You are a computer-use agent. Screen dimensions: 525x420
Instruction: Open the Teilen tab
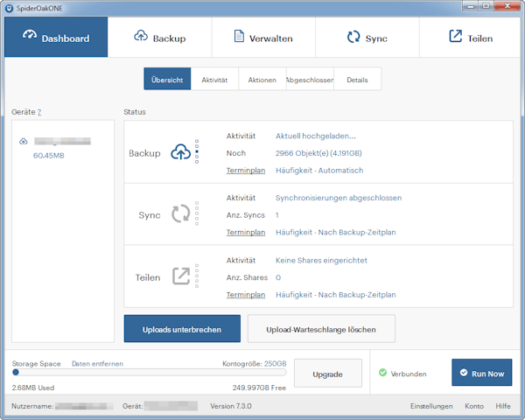[470, 37]
